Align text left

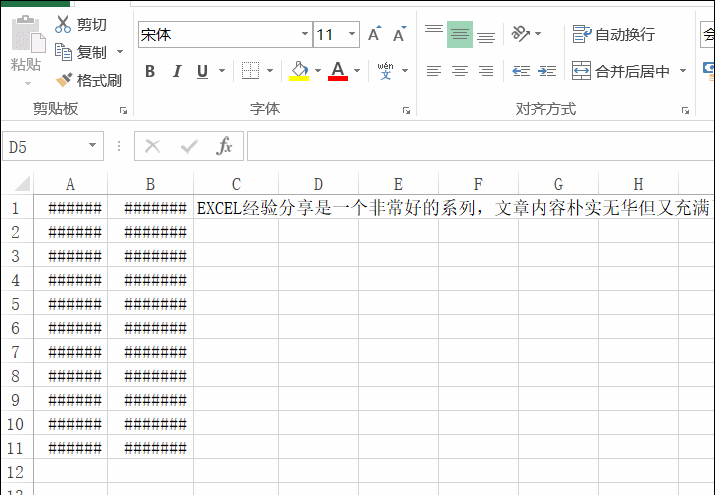click(x=434, y=71)
